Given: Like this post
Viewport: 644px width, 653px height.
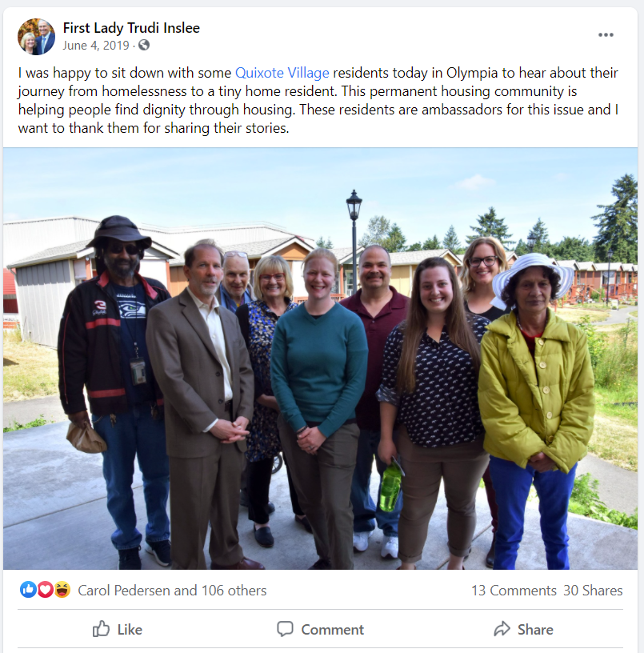Looking at the screenshot, I should click(118, 629).
